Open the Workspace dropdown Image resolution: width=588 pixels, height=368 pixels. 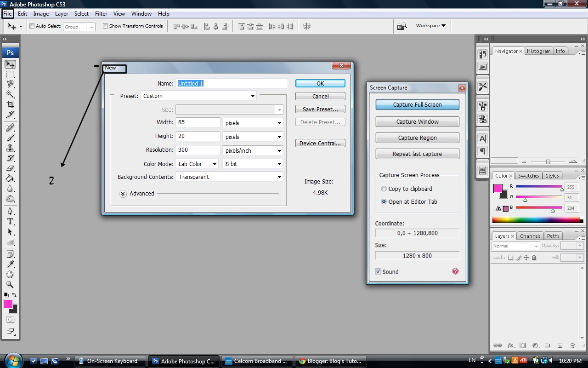430,26
